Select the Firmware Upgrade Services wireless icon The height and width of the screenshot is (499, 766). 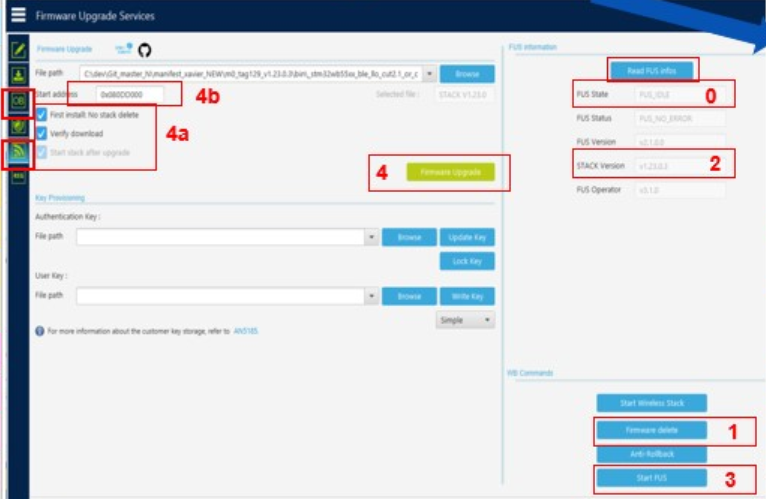point(19,152)
